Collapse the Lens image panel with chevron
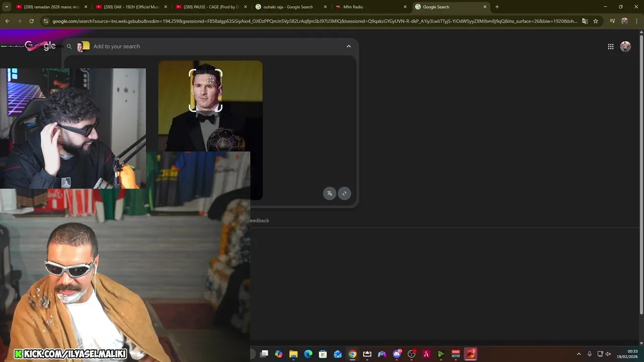The image size is (644, 362). 349,46
